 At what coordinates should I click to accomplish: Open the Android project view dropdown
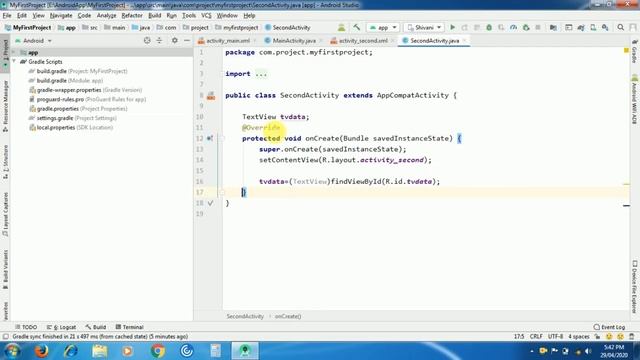33,41
